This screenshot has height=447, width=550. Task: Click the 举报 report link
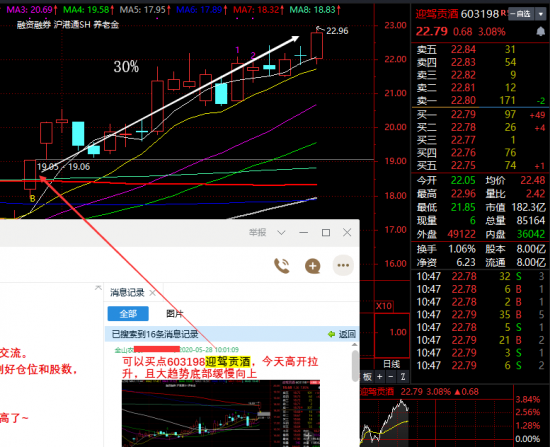point(257,232)
